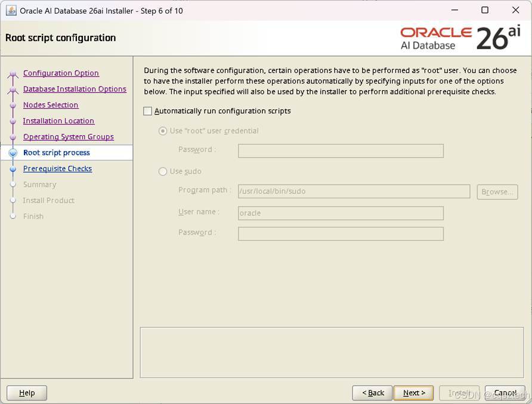Go to Database Installation Options step
Viewport: 532px width, 404px height.
(75, 89)
